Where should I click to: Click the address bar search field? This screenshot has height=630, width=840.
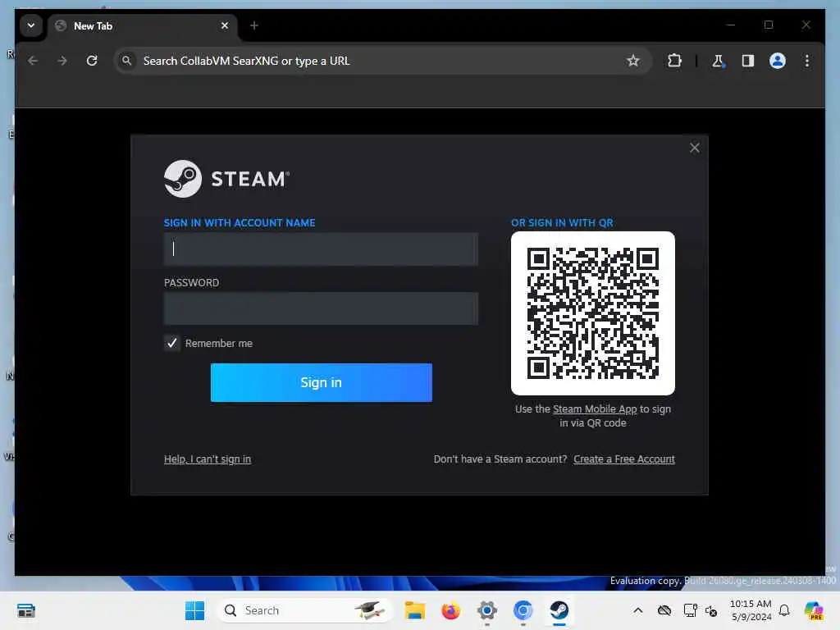383,61
